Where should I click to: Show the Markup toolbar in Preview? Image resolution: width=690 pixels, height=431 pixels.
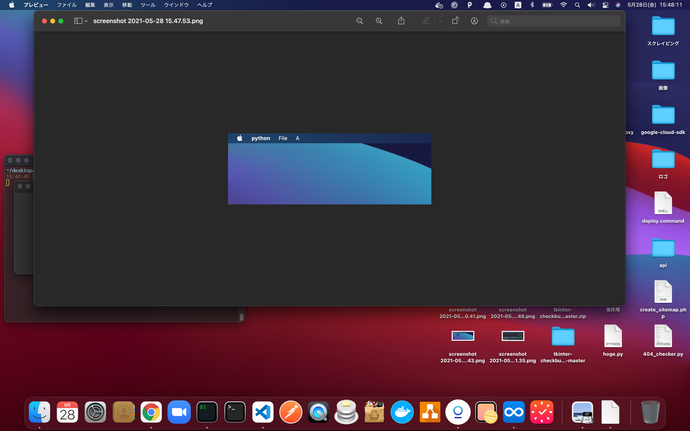coord(474,21)
